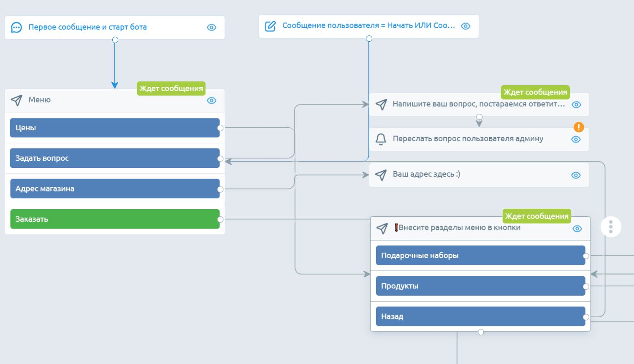Click the Меню block title
Viewport: 634px width, 364px height.
40,100
